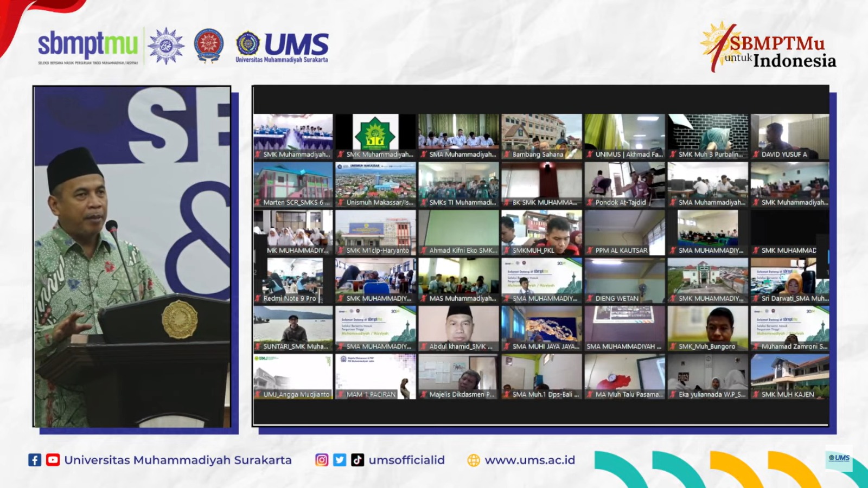The width and height of the screenshot is (868, 488).
Task: Open the Instagram icon in the footer
Action: coord(322,460)
